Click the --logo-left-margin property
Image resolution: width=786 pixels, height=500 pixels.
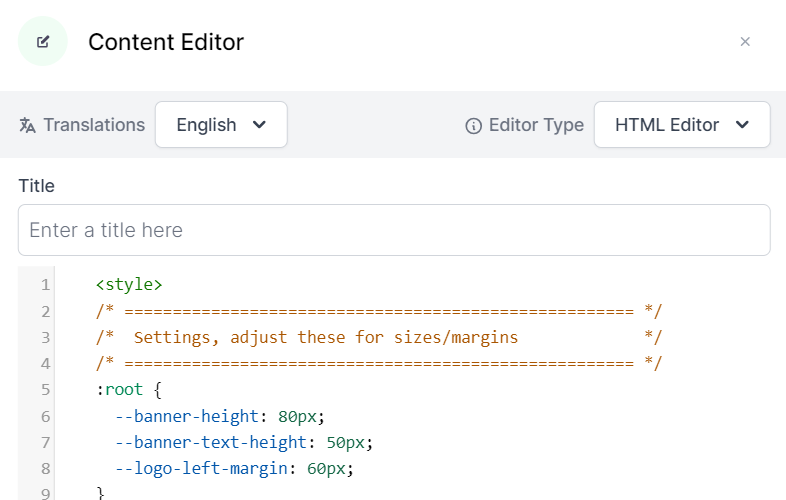pyautogui.click(x=197, y=467)
